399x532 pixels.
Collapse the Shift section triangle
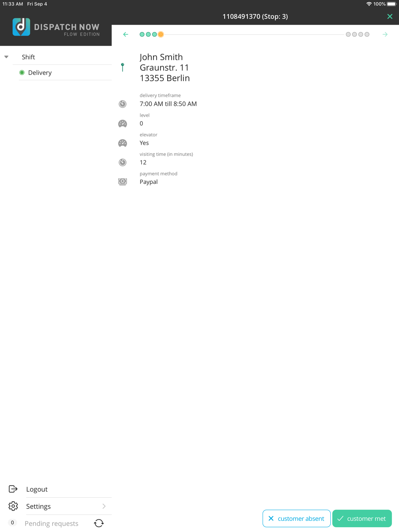click(6, 57)
